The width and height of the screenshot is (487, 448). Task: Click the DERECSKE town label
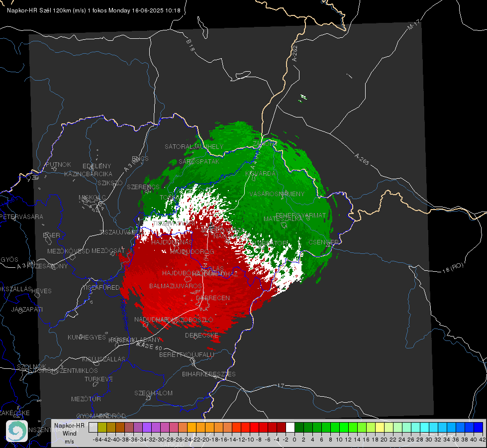click(201, 336)
